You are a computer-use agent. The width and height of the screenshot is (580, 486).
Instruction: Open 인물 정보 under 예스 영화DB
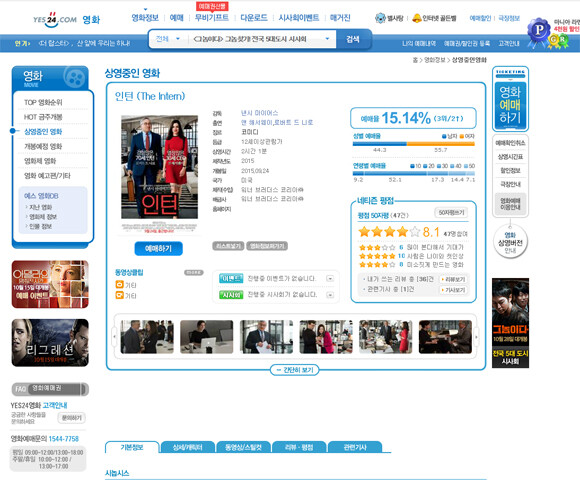coord(40,226)
